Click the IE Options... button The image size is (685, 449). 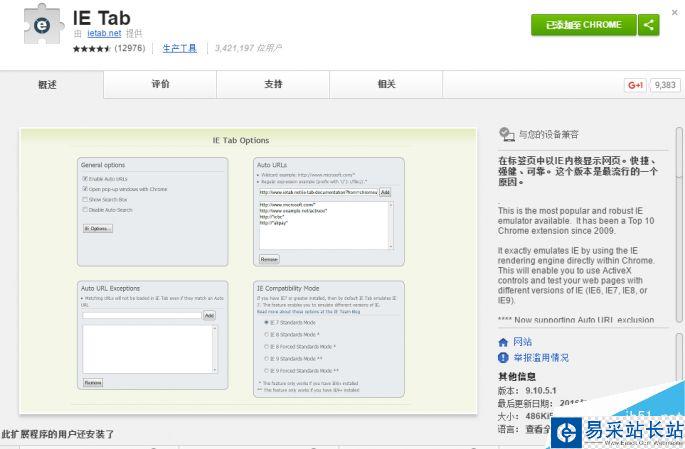tap(98, 228)
